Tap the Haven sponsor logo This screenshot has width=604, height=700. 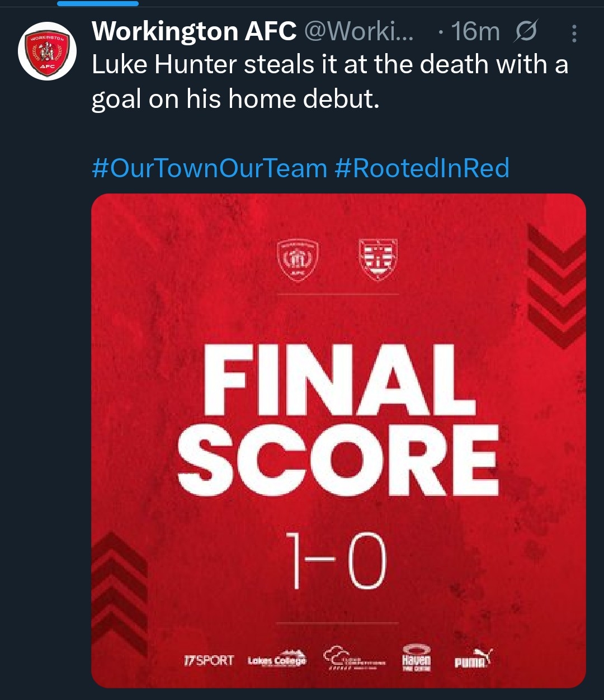(417, 659)
